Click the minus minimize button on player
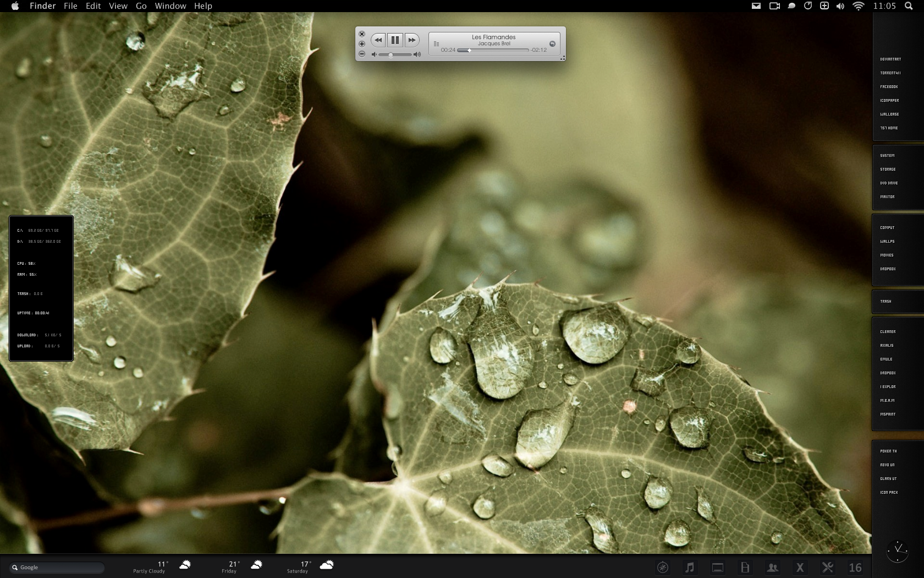Screen dimensions: 924x578 click(x=362, y=54)
